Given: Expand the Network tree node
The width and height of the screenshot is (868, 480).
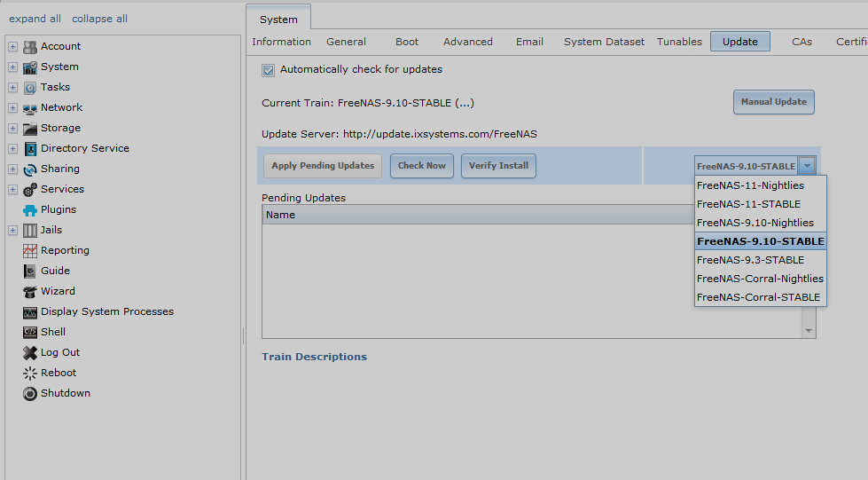Looking at the screenshot, I should 12,108.
